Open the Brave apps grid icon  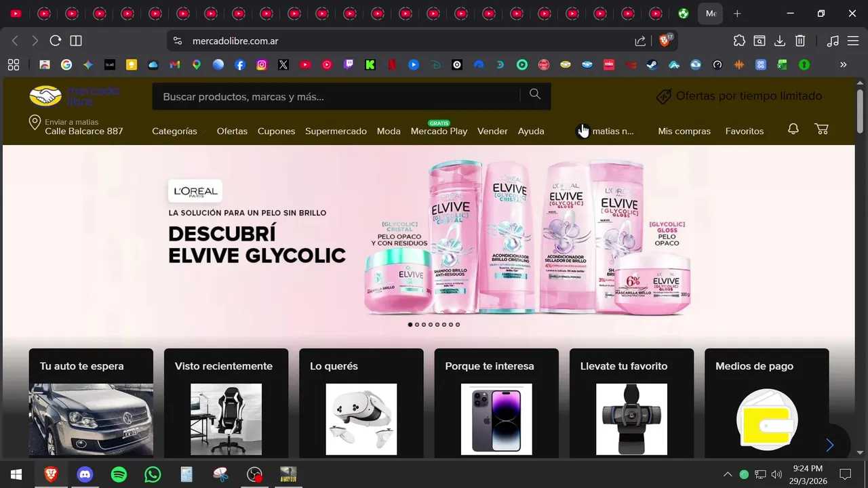pos(13,65)
